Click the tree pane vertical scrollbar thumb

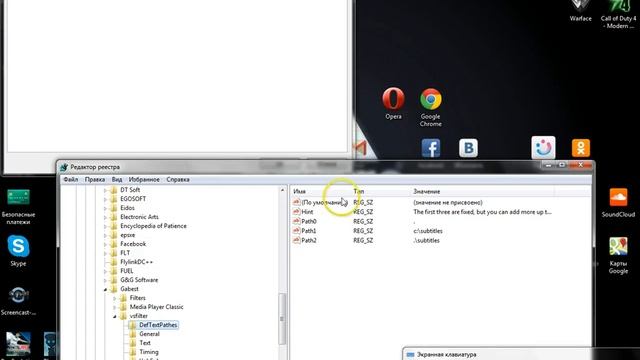(x=282, y=318)
